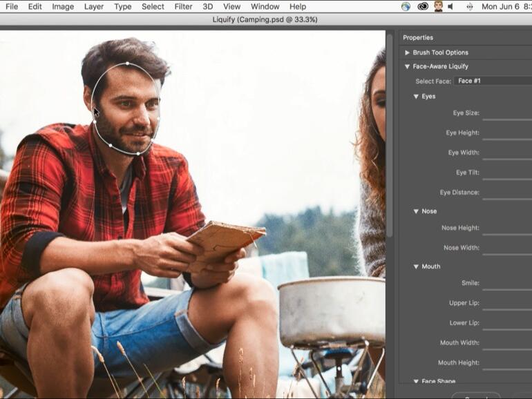Click the Lower Lip slider track
This screenshot has height=399, width=532.
(507, 329)
